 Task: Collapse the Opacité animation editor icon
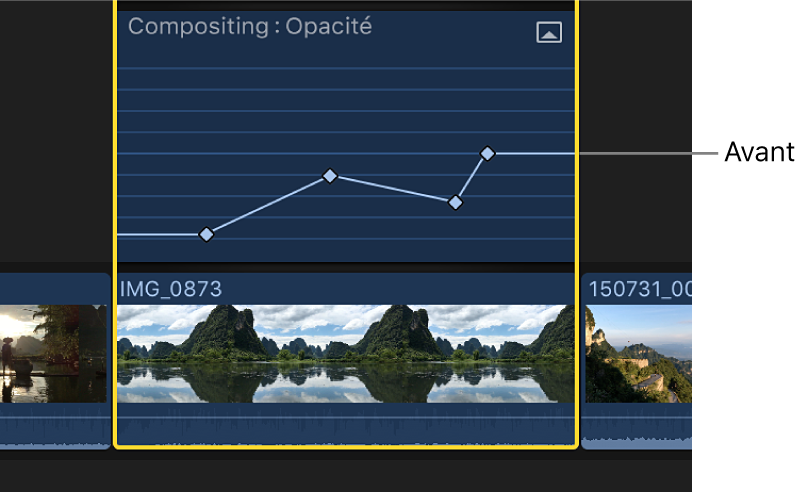(549, 32)
